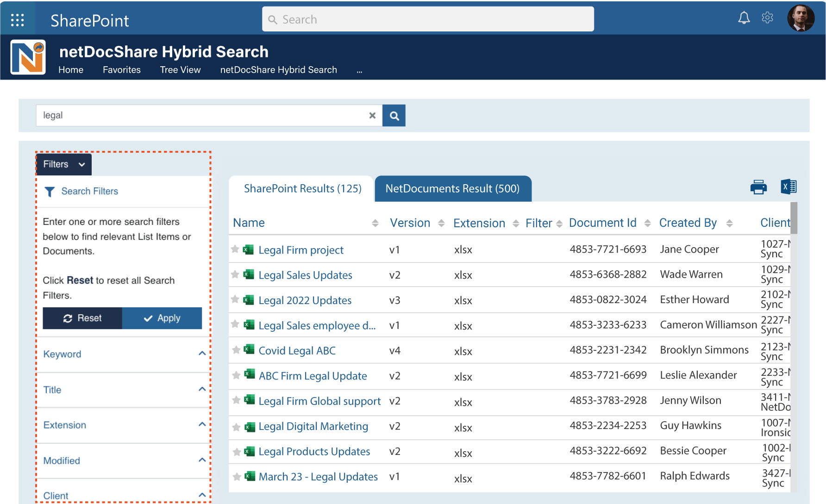The width and height of the screenshot is (826, 504).
Task: Favorite the Legal Products Updates star
Action: [x=237, y=452]
